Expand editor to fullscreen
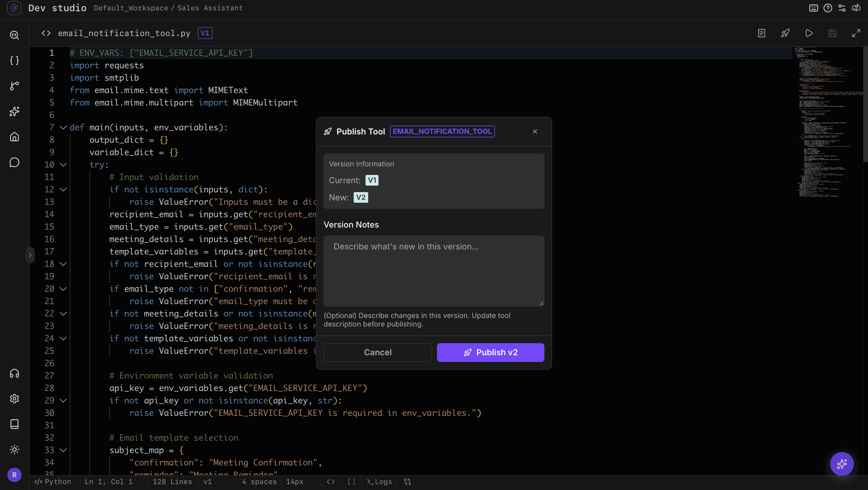 [856, 33]
